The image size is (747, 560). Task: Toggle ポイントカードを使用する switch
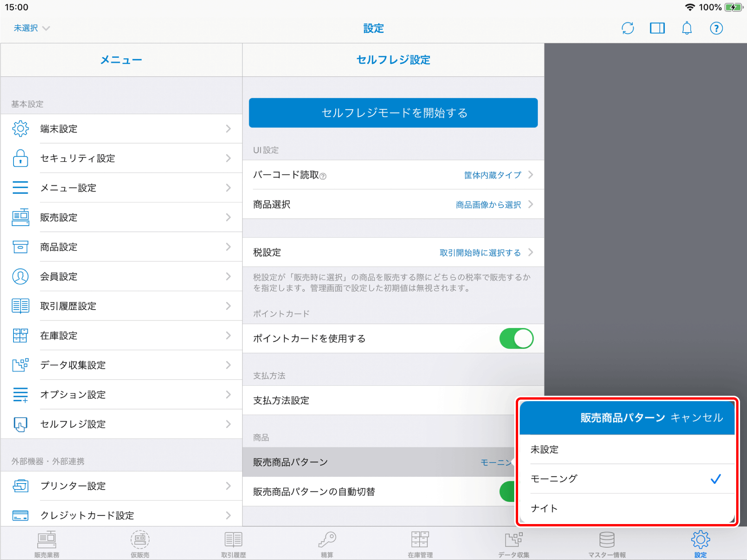(x=516, y=339)
